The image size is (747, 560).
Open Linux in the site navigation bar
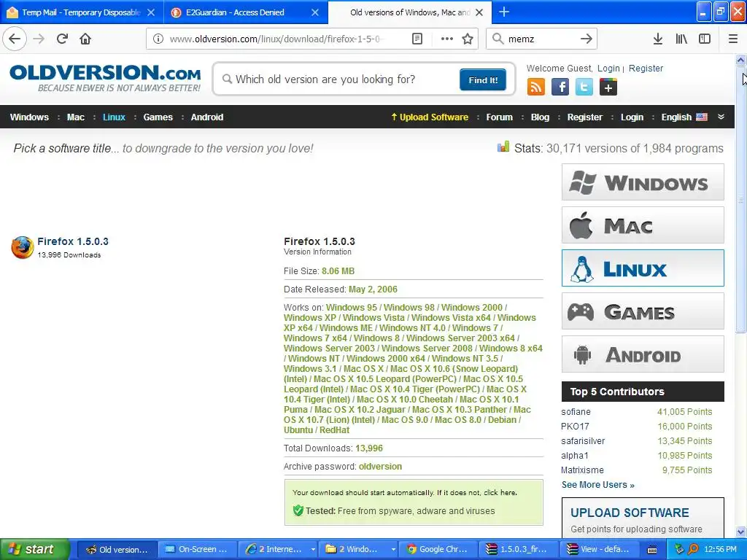(x=114, y=117)
